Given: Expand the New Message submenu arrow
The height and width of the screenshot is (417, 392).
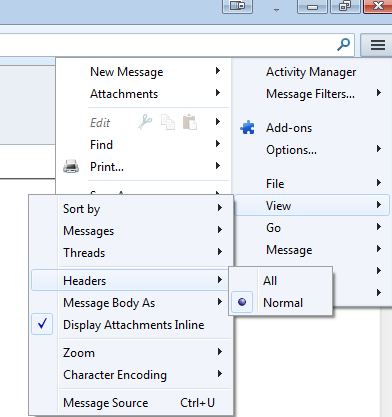Looking at the screenshot, I should pyautogui.click(x=218, y=71).
